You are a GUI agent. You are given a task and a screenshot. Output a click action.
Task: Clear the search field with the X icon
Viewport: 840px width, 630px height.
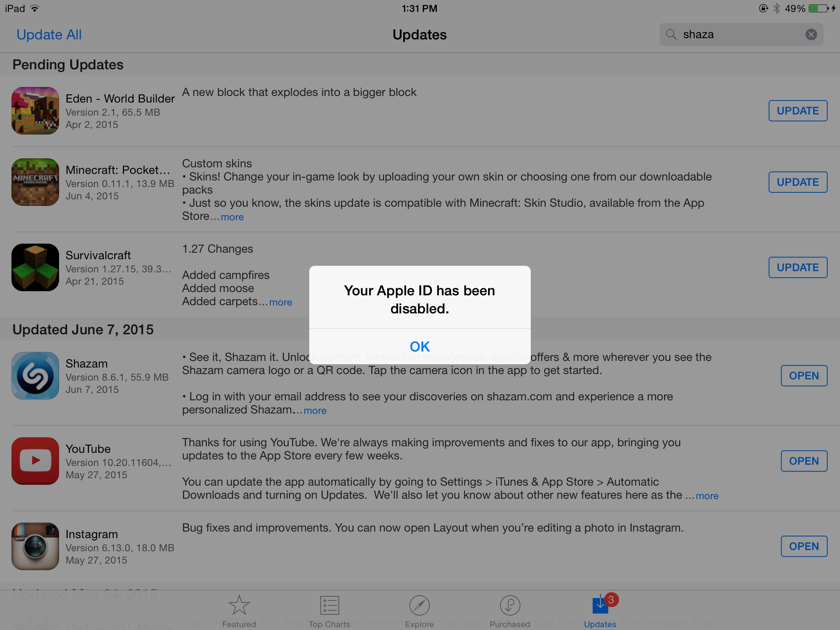(811, 34)
